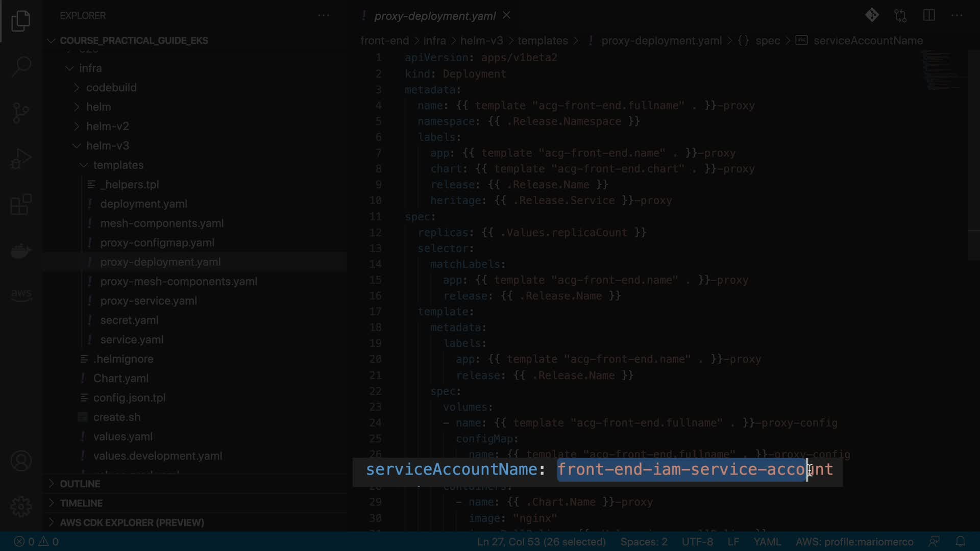Viewport: 980px width, 551px height.
Task: Open the Run and Debug view
Action: coord(21,159)
